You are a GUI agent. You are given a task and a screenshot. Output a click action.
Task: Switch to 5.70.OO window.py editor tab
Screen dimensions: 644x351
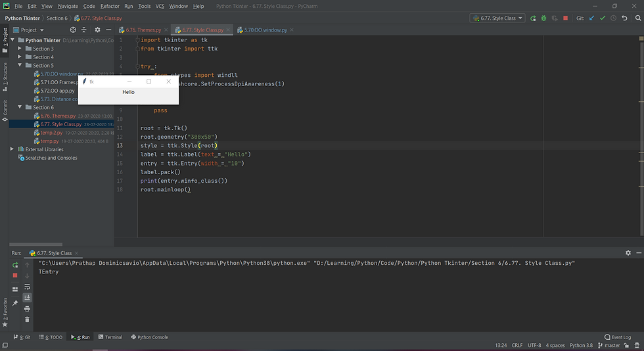265,30
